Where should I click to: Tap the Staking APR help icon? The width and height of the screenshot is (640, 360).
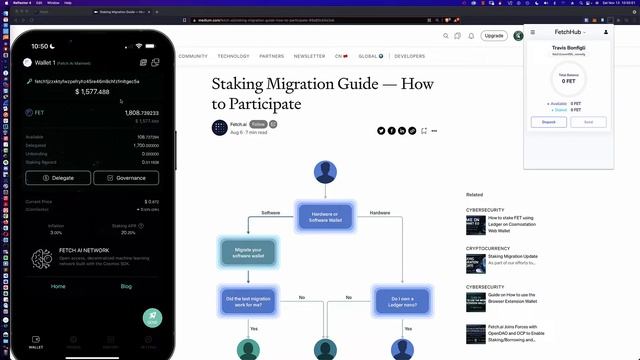coord(141,226)
